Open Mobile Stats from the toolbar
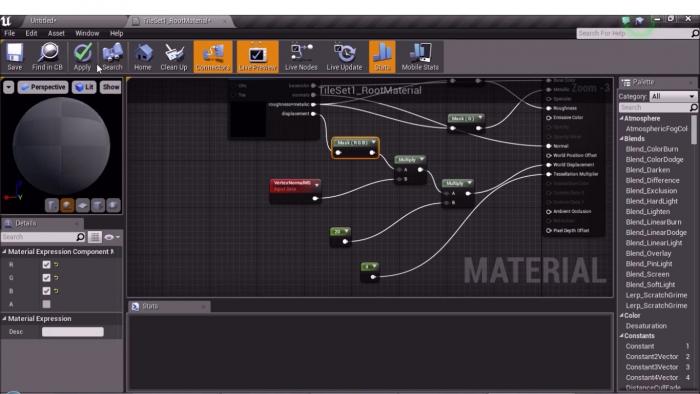Image resolution: width=700 pixels, height=394 pixels. [x=420, y=57]
